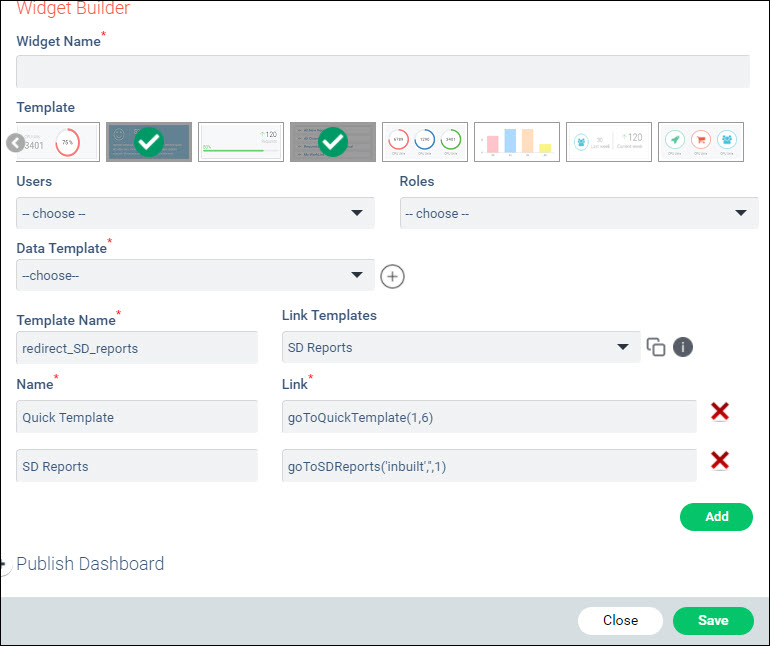Click the left carousel arrow in Template row
The height and width of the screenshot is (646, 770).
pos(16,143)
